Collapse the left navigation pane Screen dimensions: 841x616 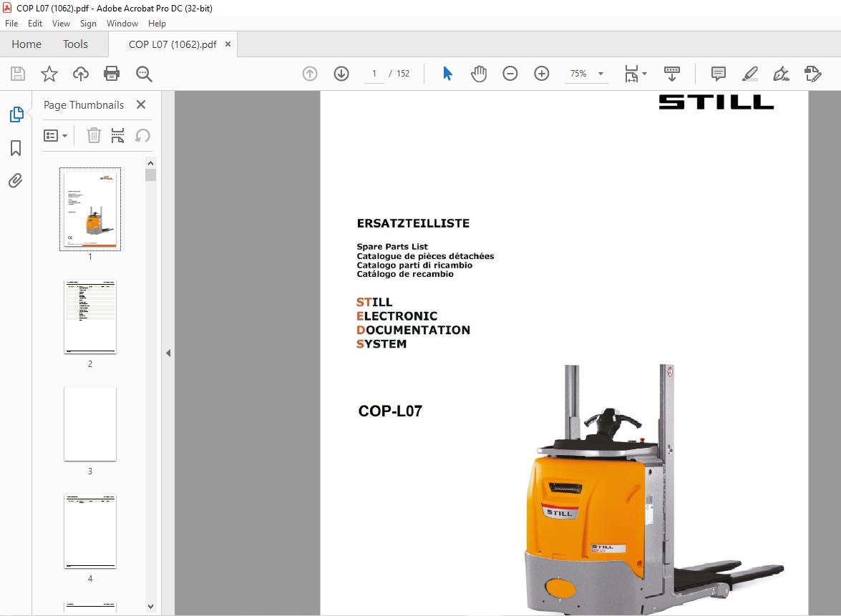[x=168, y=353]
